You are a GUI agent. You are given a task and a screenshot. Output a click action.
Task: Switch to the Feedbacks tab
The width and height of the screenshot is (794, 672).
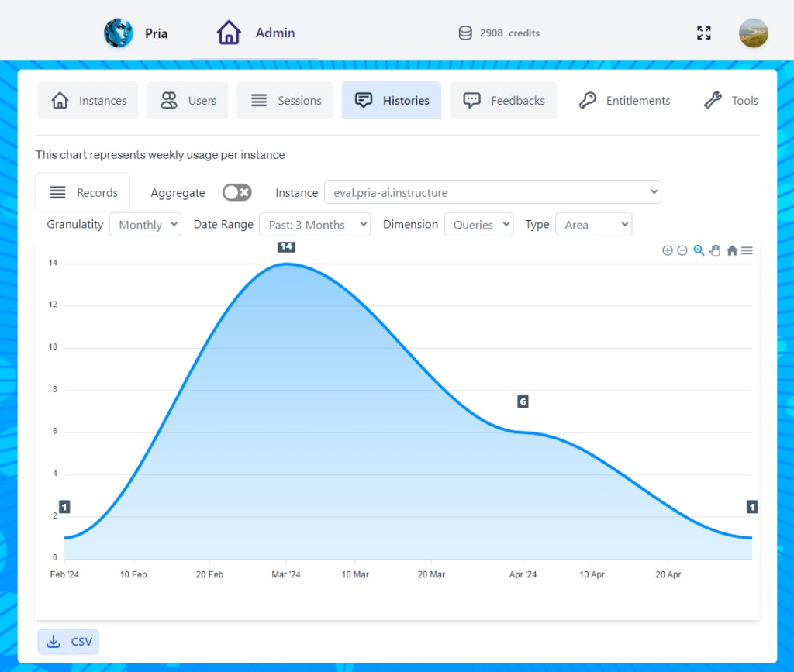tap(503, 100)
